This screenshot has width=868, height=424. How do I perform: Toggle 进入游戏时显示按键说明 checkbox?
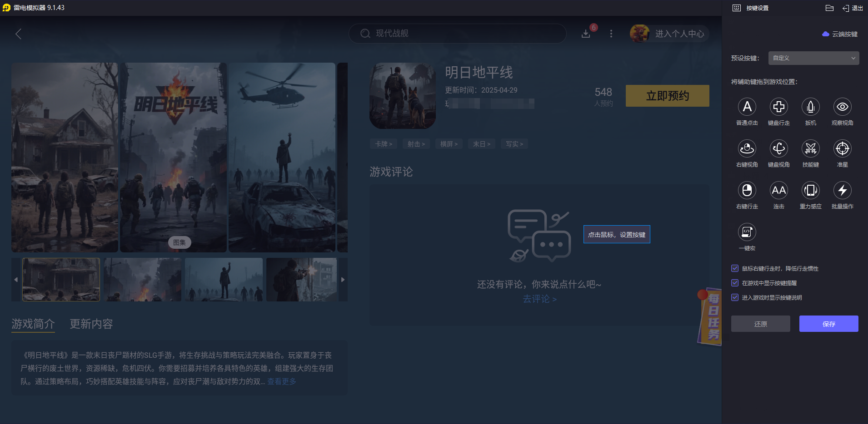(735, 297)
